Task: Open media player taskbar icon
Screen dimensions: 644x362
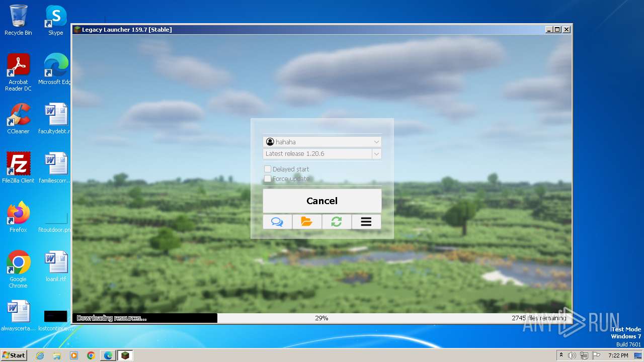Action: [74, 355]
